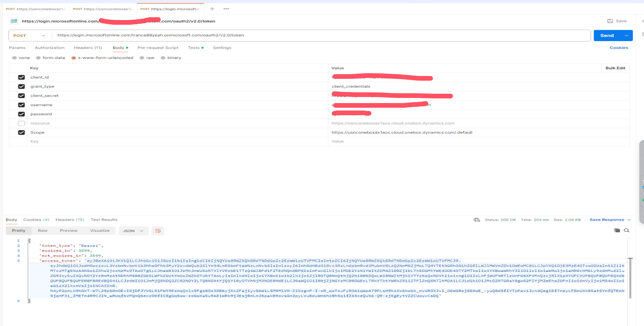Switch to the first POST usnconeboxax1 tab

(35, 9)
